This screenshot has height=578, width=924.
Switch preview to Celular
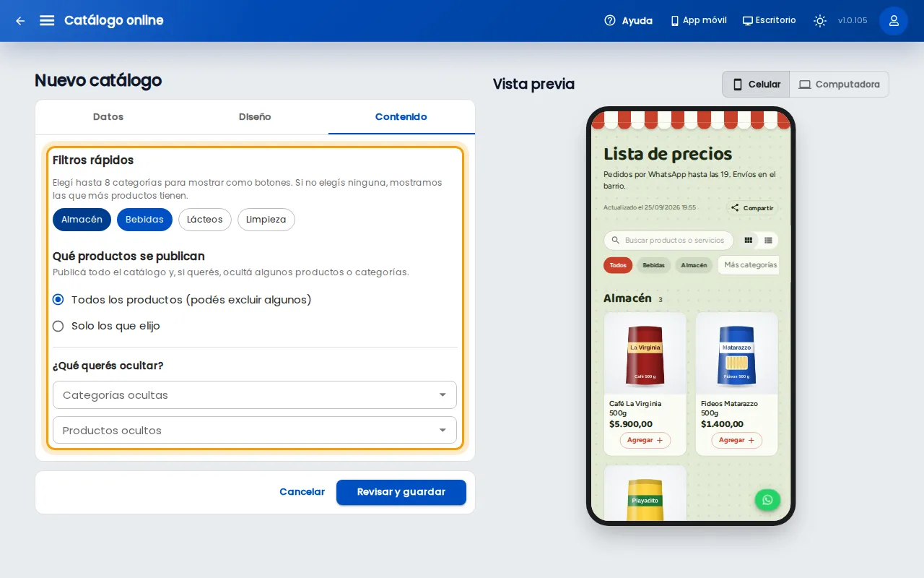click(756, 85)
